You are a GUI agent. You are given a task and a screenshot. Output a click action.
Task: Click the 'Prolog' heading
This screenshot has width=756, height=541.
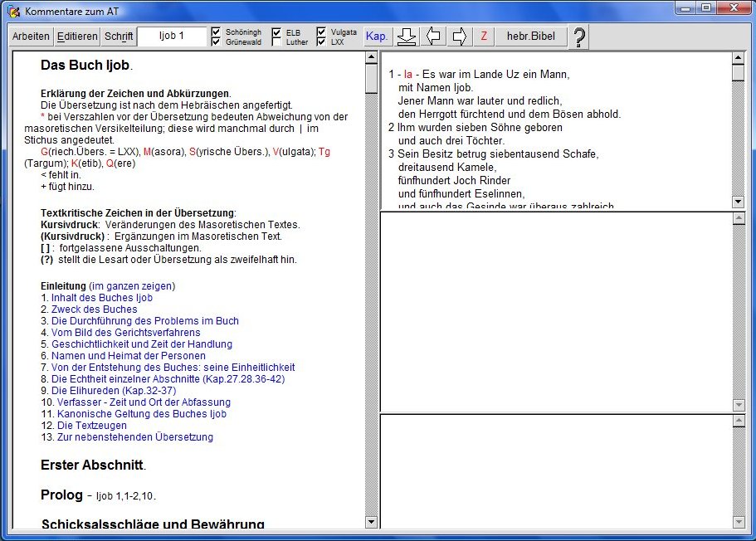tap(61, 495)
